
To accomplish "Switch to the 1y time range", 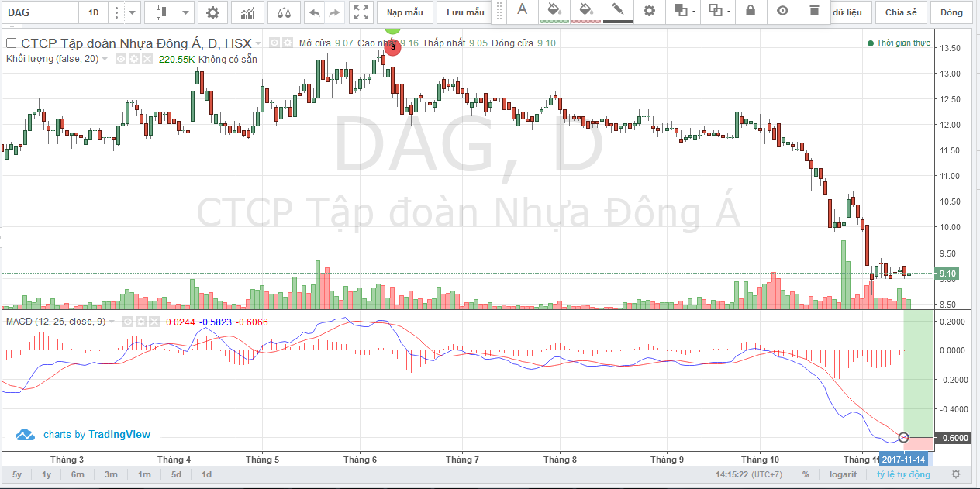I will pyautogui.click(x=47, y=474).
